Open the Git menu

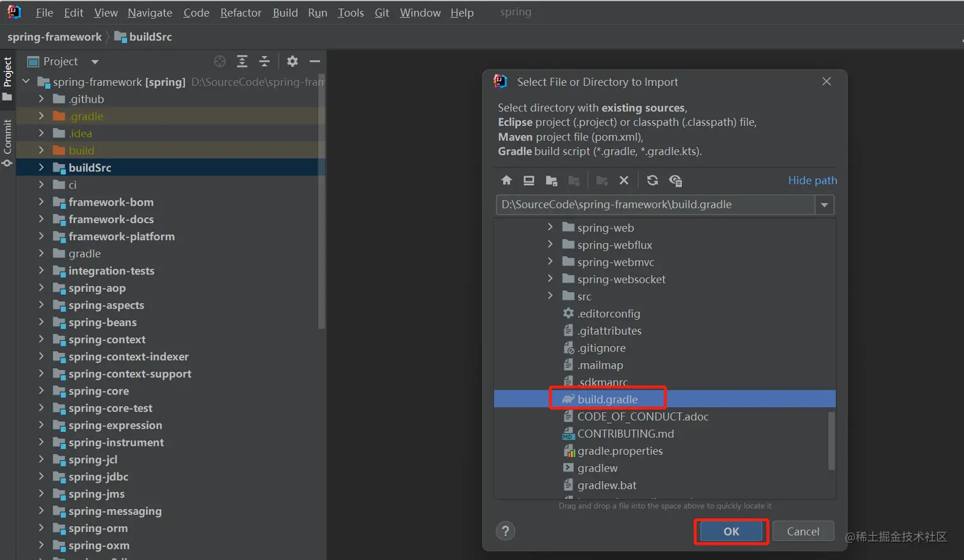[382, 13]
